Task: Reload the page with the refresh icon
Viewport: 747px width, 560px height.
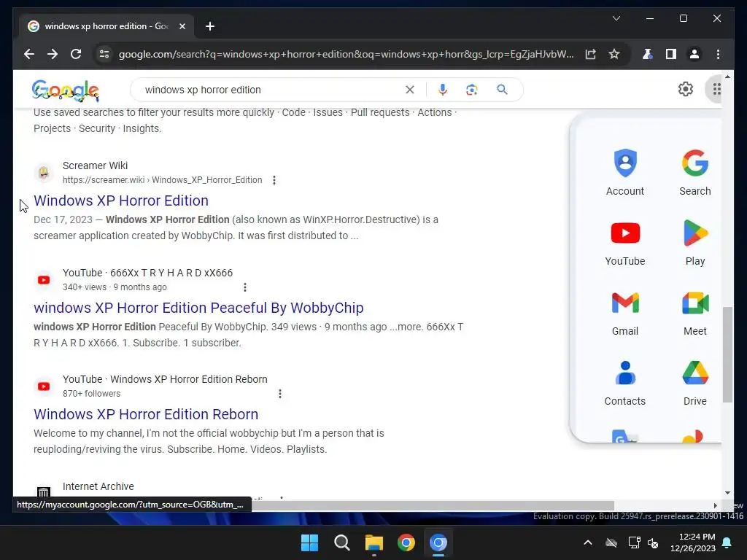Action: (x=76, y=54)
